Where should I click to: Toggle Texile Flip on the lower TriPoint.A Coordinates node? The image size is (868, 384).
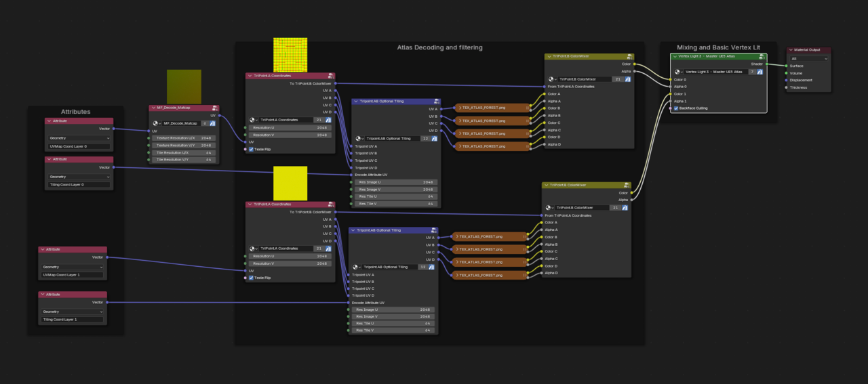tap(251, 278)
